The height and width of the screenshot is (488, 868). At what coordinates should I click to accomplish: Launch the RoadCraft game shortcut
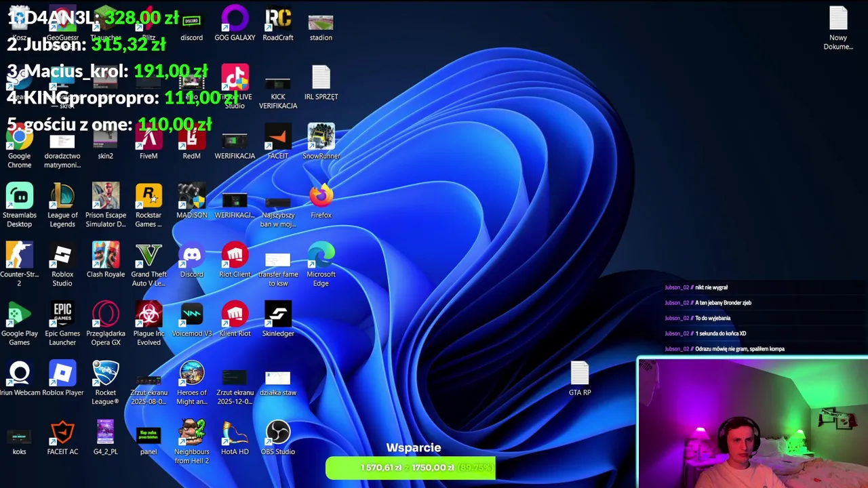278,24
